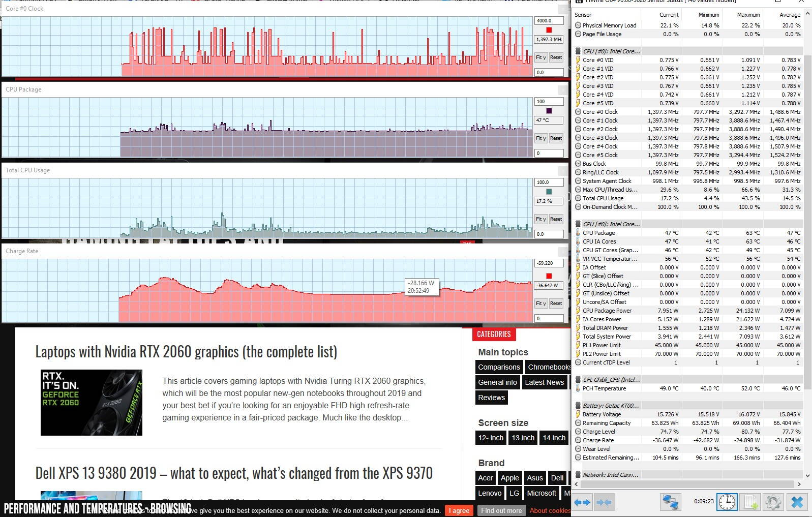Select the Asus brand tag

(x=534, y=478)
